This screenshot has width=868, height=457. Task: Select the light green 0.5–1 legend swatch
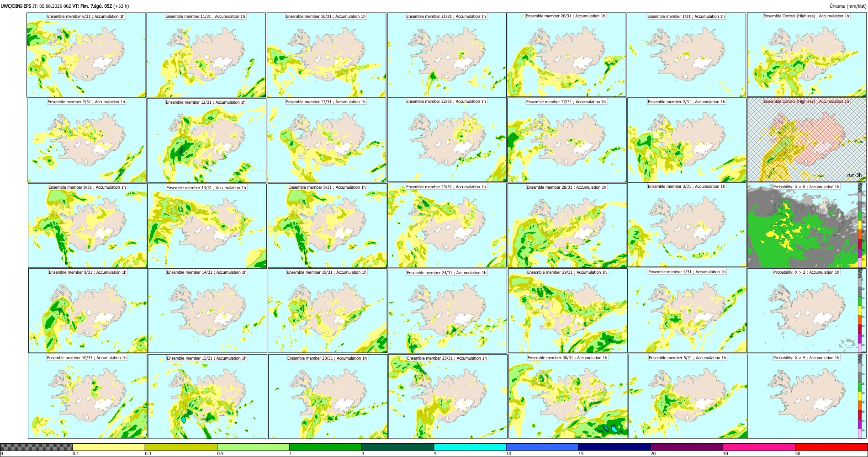tap(253, 447)
